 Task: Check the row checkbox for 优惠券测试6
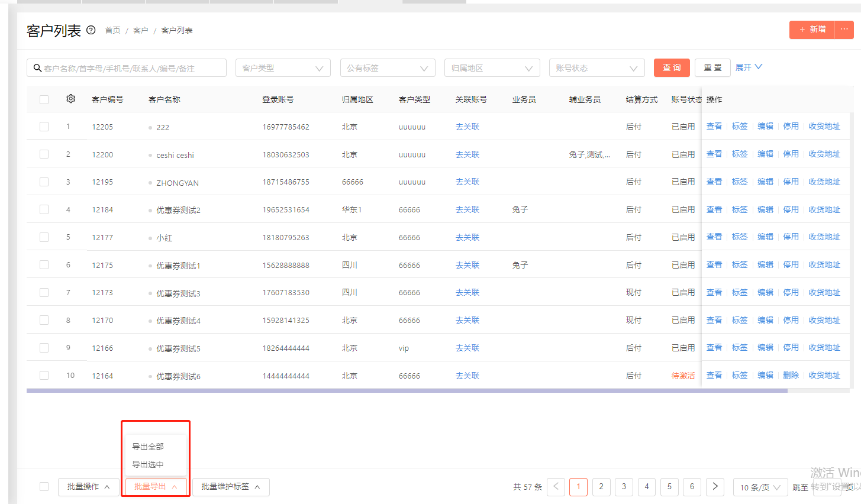coord(44,376)
